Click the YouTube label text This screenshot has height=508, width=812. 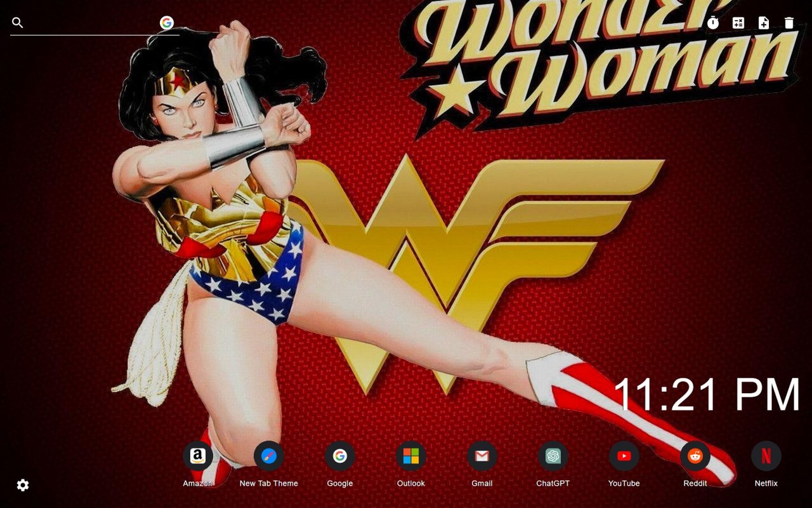(x=624, y=483)
